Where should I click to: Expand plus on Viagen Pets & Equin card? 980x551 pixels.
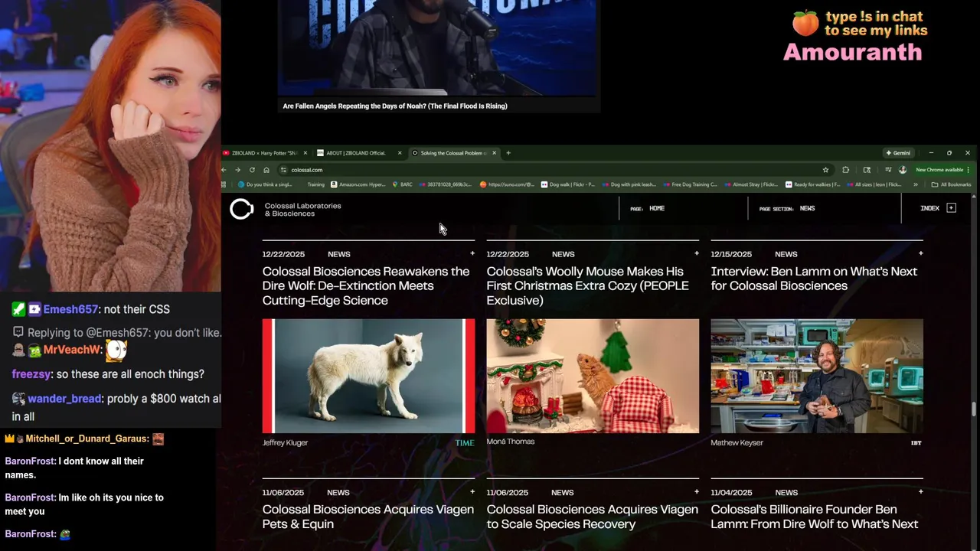pyautogui.click(x=472, y=492)
